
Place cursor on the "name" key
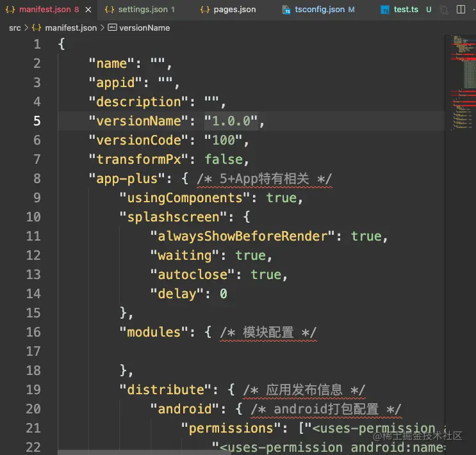(x=111, y=63)
